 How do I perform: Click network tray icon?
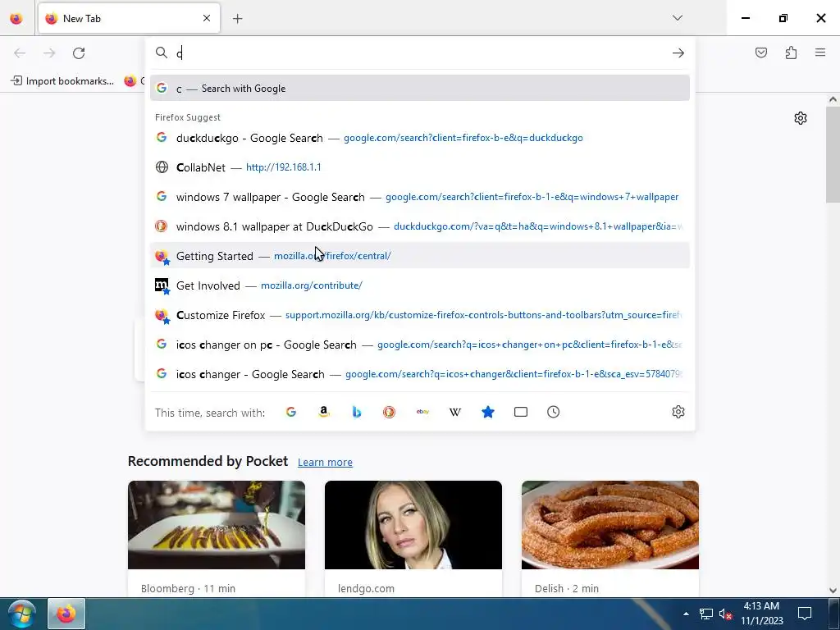point(706,614)
